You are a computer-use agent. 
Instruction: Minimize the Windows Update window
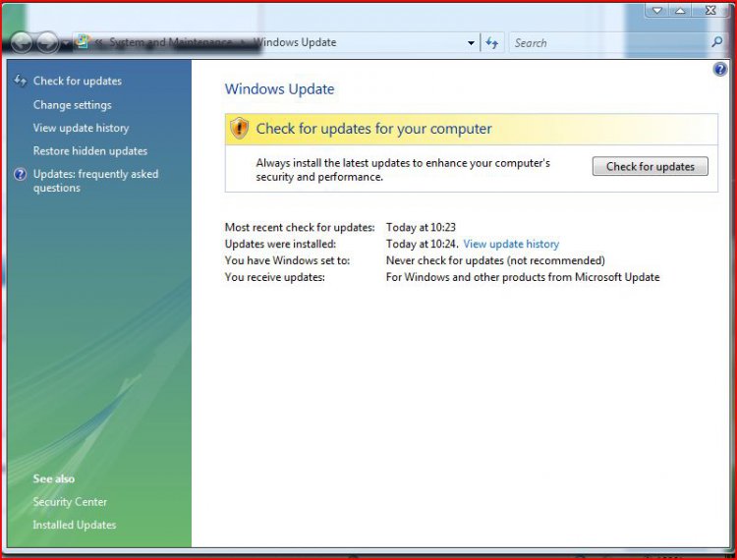(657, 10)
